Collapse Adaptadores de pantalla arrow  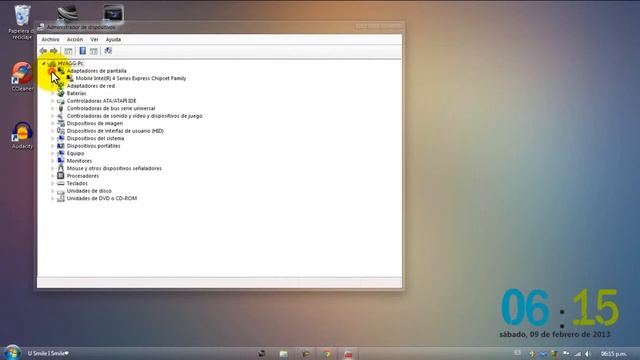click(x=52, y=71)
